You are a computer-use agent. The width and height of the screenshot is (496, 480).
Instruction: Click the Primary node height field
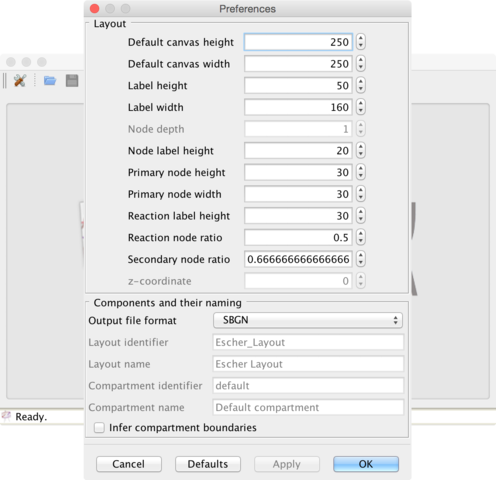tap(298, 172)
